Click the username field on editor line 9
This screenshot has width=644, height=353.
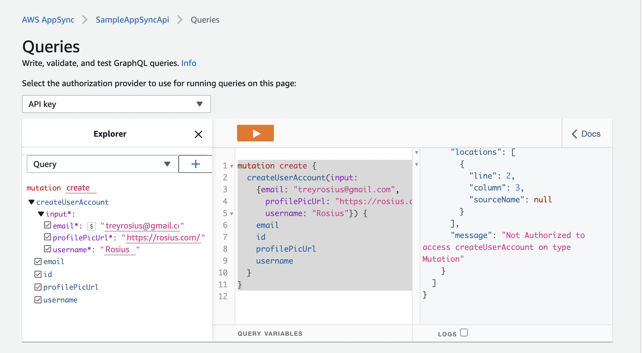coord(274,261)
